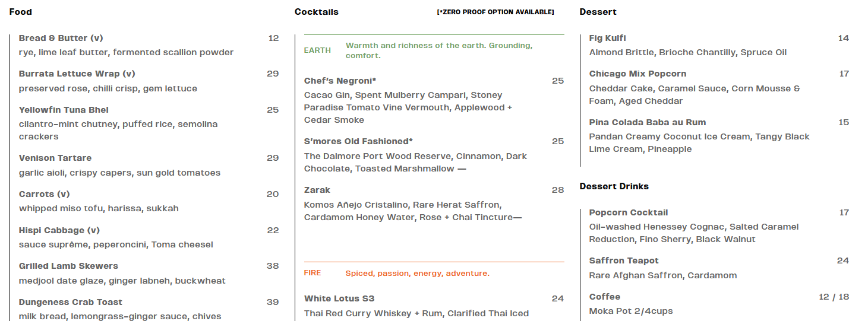The height and width of the screenshot is (321, 868).
Task: Click the Bread & Butter menu item
Action: (61, 38)
